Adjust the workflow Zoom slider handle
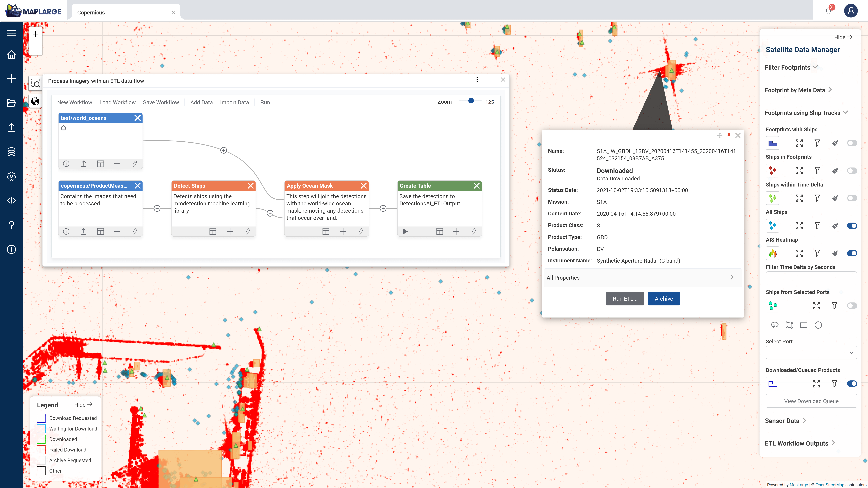This screenshot has height=488, width=868. 471,101
